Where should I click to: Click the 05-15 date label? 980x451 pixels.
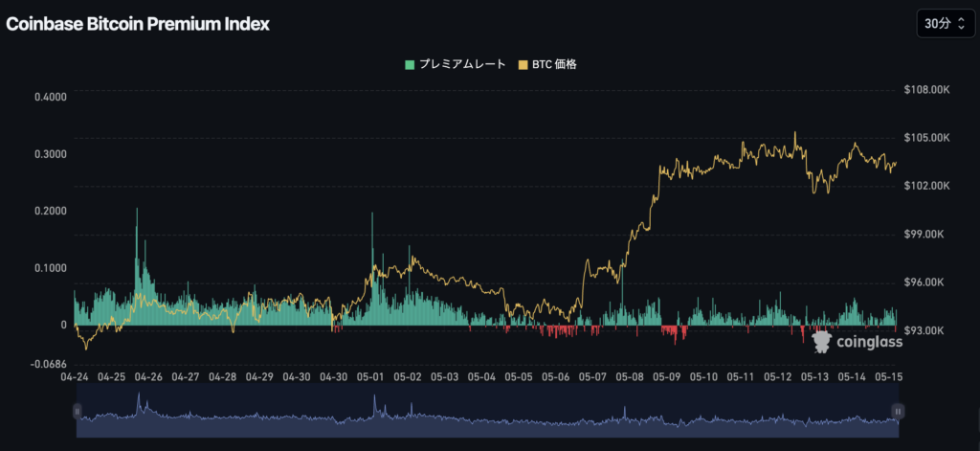[888, 377]
